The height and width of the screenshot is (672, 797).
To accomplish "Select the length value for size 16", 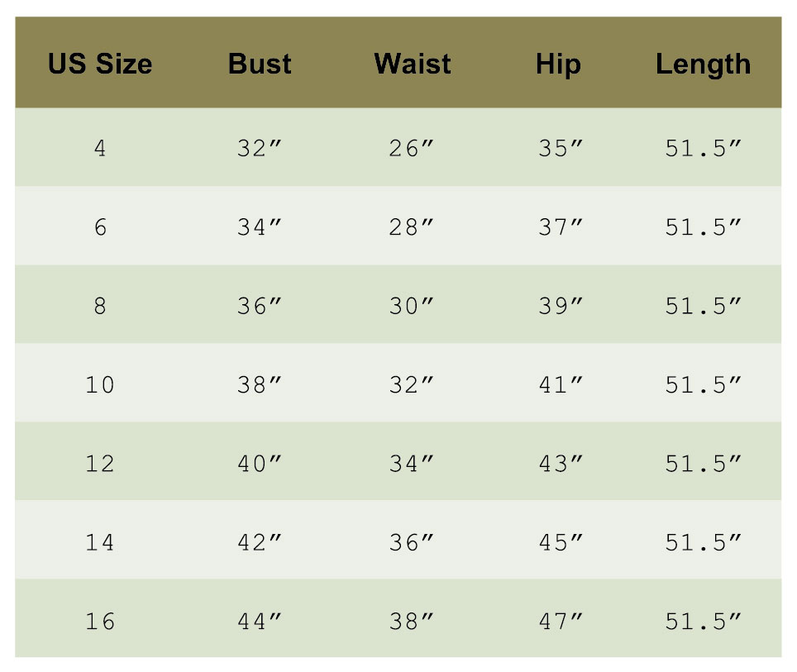I will (703, 621).
